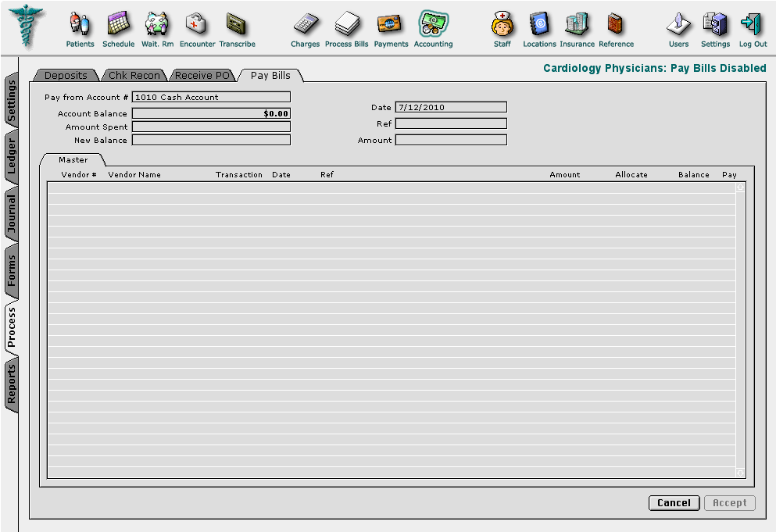Click the Date field showing 7/12/2010
This screenshot has width=776, height=532.
point(451,107)
